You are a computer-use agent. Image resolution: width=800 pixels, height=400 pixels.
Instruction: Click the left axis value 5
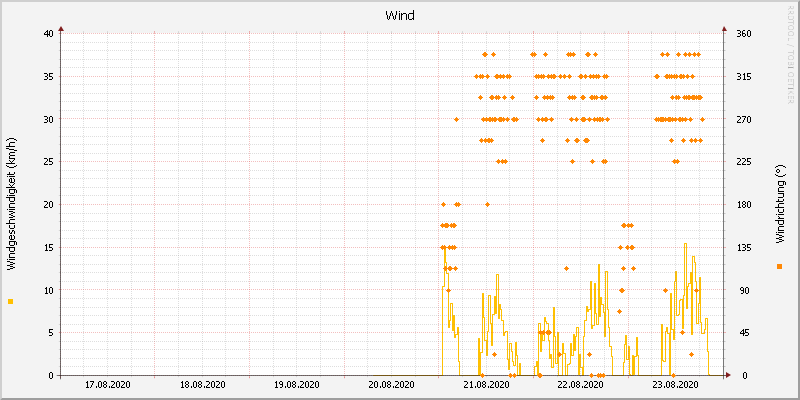[51, 333]
